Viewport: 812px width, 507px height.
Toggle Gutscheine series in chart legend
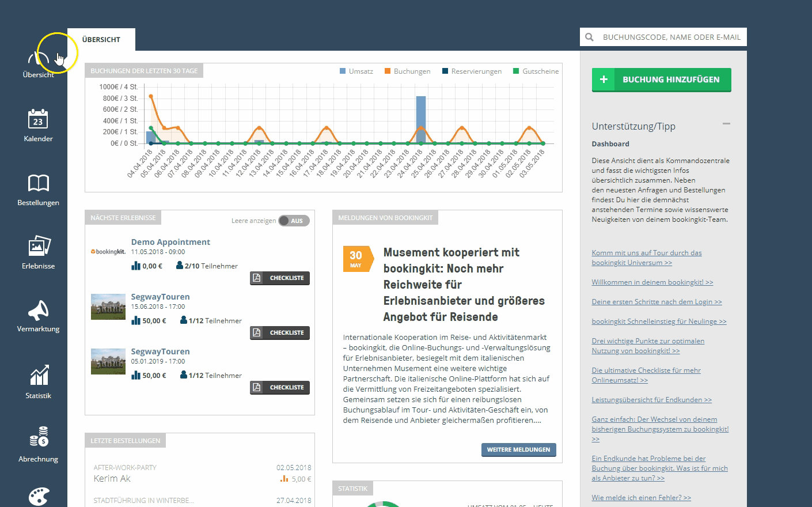[536, 71]
